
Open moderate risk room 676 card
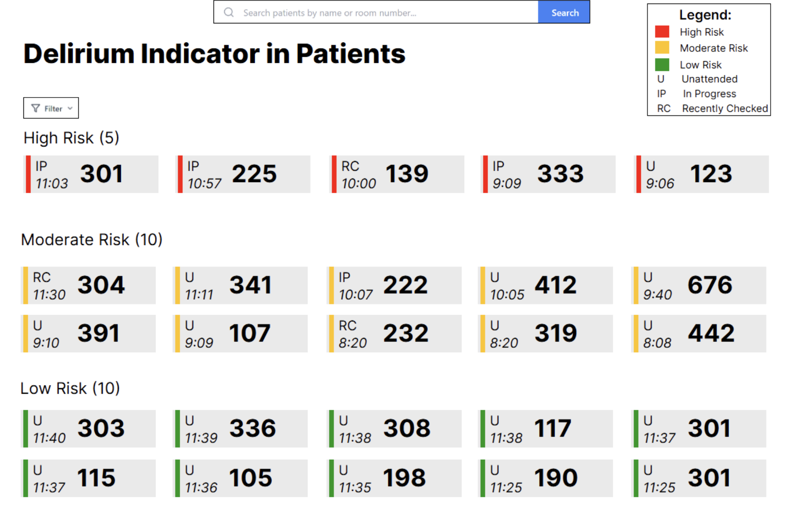point(699,285)
